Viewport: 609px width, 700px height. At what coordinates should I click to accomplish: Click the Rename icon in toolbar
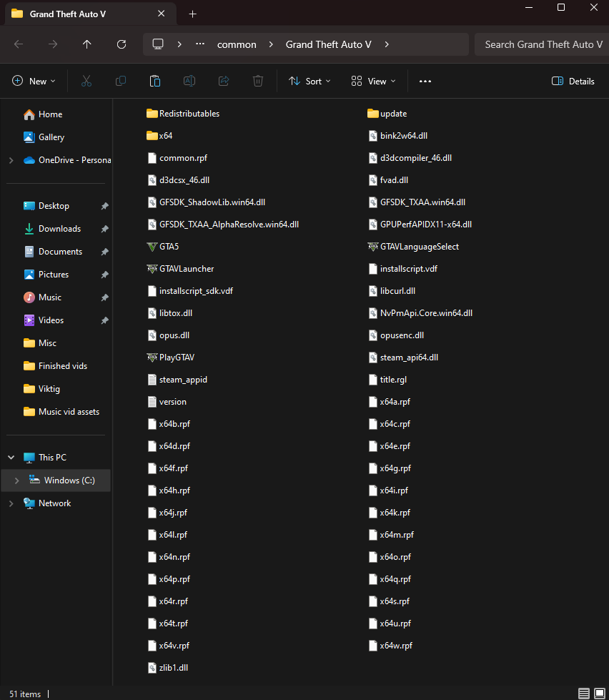tap(189, 81)
